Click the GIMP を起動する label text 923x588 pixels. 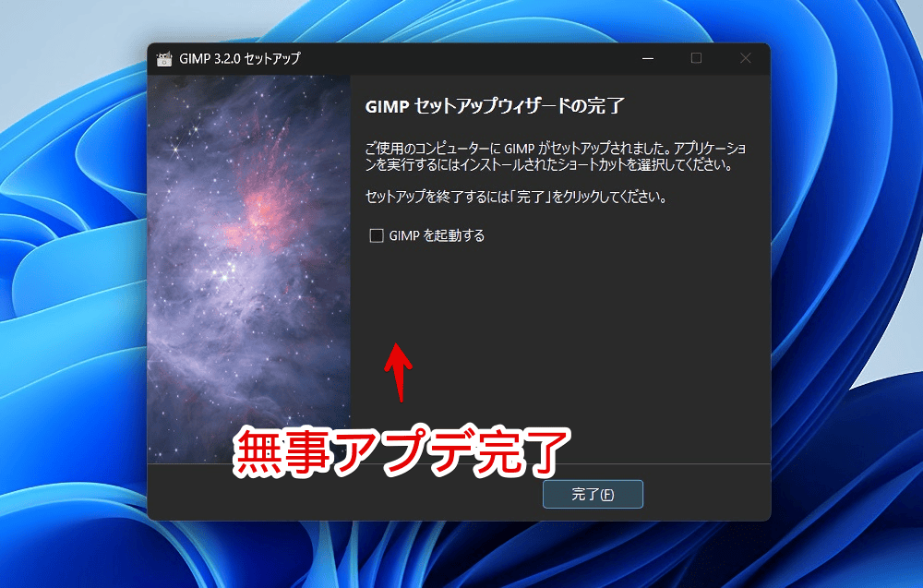[437, 235]
